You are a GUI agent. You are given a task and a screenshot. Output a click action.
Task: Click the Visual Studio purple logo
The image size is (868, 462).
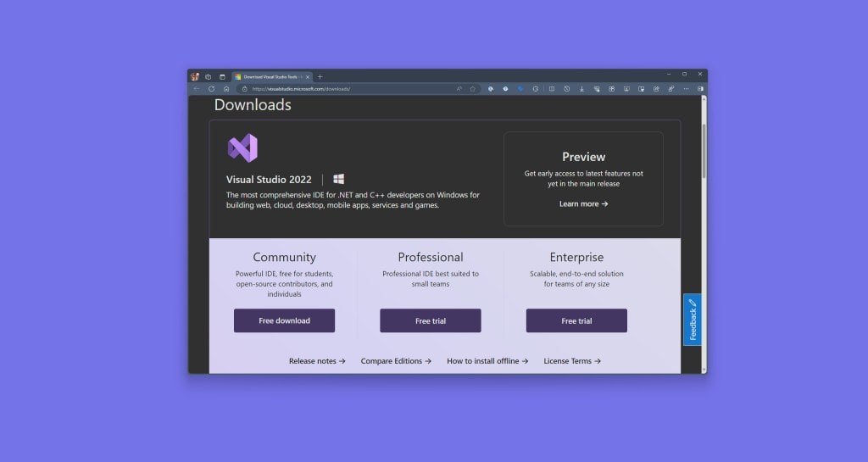tap(242, 148)
